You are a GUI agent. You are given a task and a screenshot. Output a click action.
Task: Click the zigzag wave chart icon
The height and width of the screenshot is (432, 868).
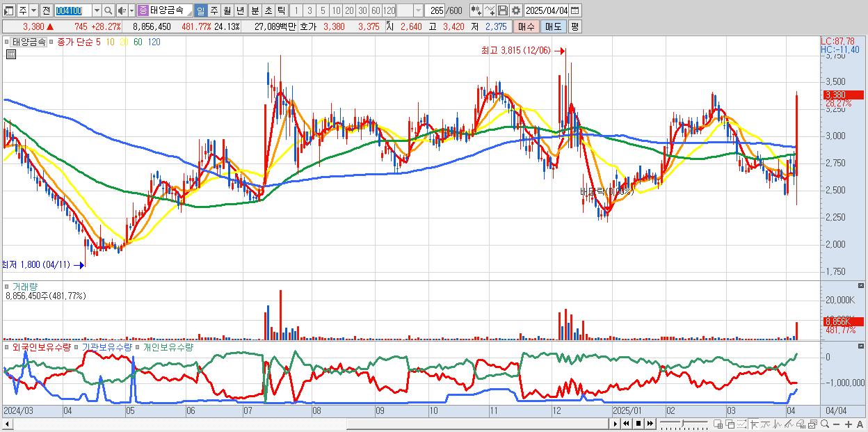(777, 423)
